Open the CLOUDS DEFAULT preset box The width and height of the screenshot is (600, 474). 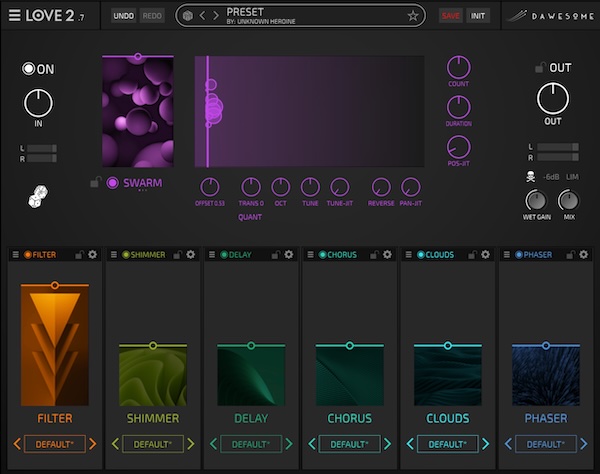(x=448, y=444)
